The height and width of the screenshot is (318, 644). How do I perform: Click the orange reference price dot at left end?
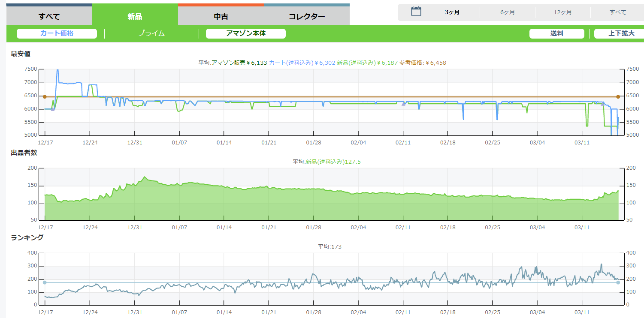click(x=45, y=97)
